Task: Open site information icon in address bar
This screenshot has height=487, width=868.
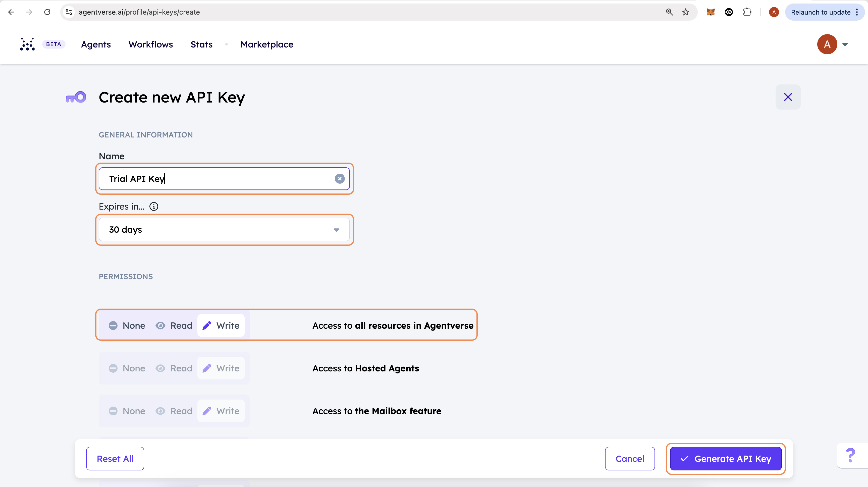Action: 69,12
